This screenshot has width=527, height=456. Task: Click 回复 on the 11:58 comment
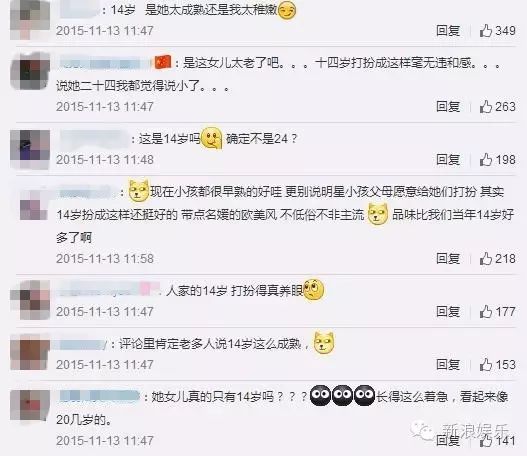(x=448, y=258)
